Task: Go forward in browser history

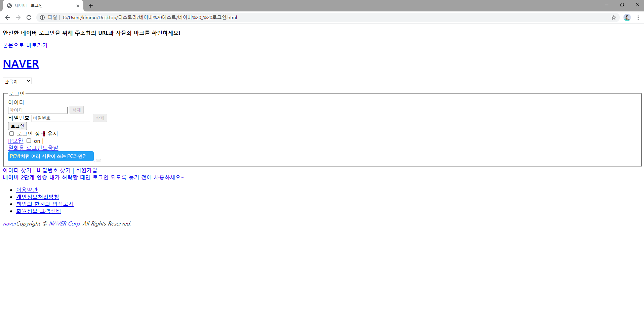Action: point(18,17)
